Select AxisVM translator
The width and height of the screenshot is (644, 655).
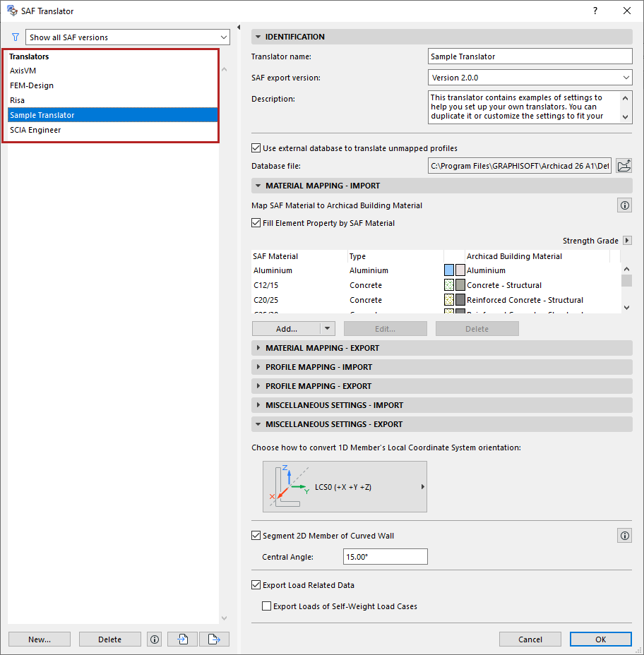pyautogui.click(x=113, y=71)
